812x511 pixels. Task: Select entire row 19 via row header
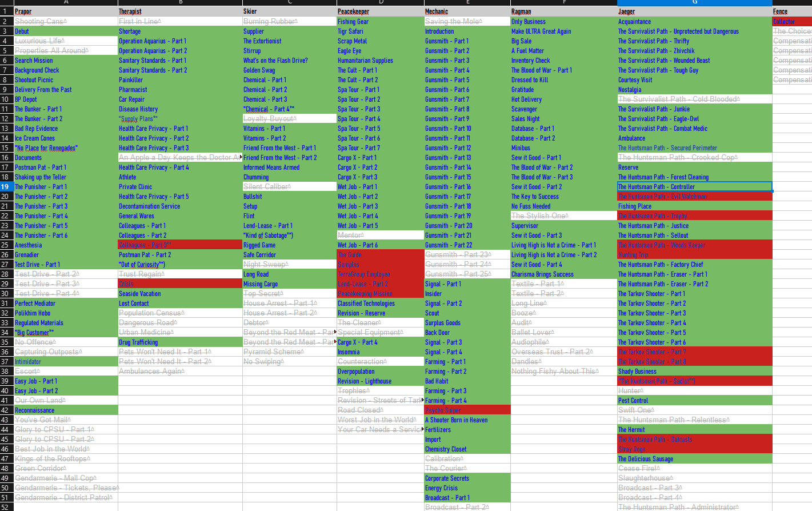point(7,187)
